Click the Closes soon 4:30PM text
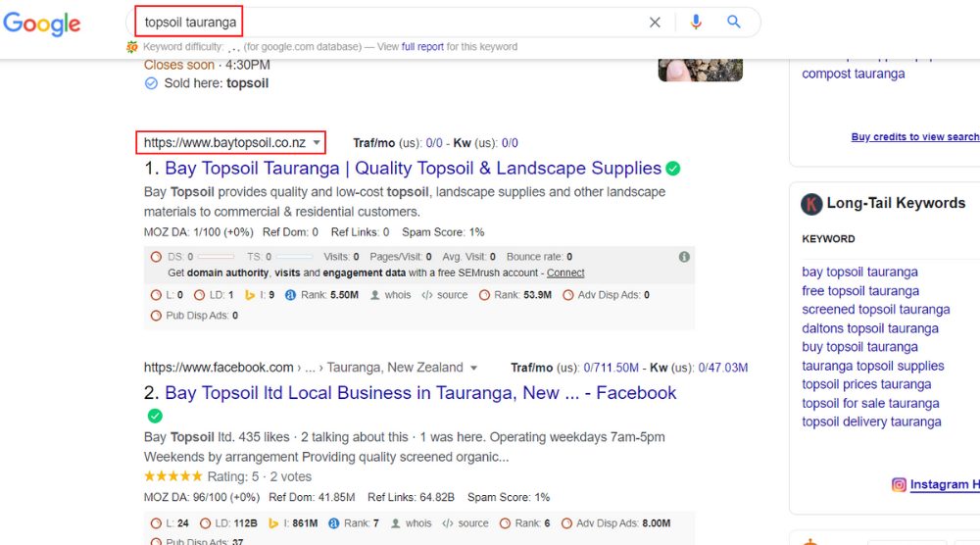980x545 pixels. pyautogui.click(x=207, y=65)
